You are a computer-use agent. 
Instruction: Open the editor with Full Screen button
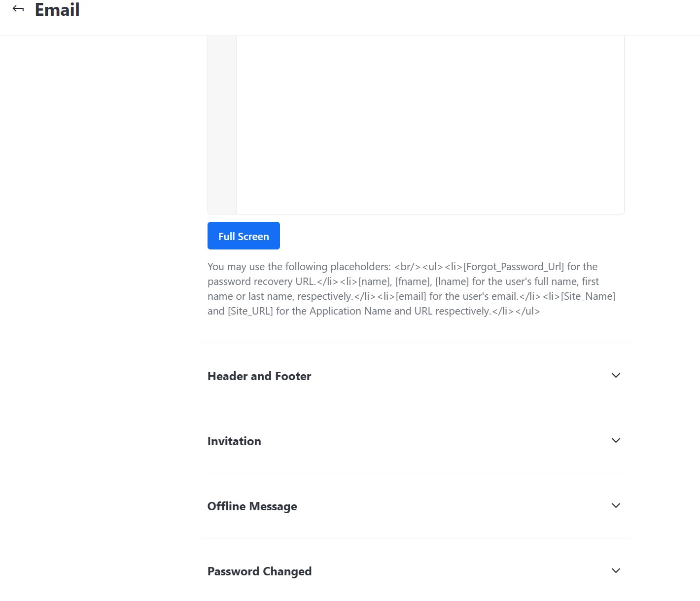tap(244, 236)
